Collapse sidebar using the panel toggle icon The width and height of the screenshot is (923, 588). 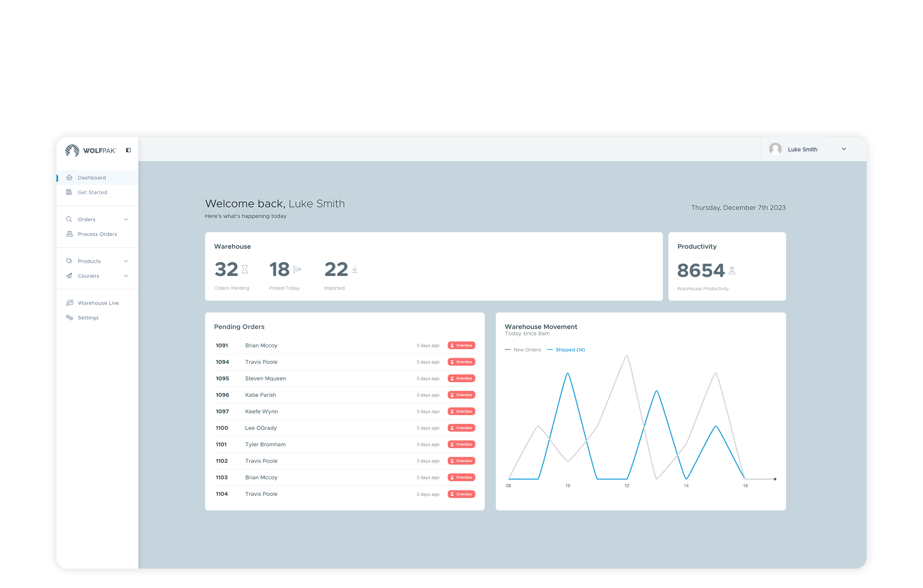coord(129,150)
